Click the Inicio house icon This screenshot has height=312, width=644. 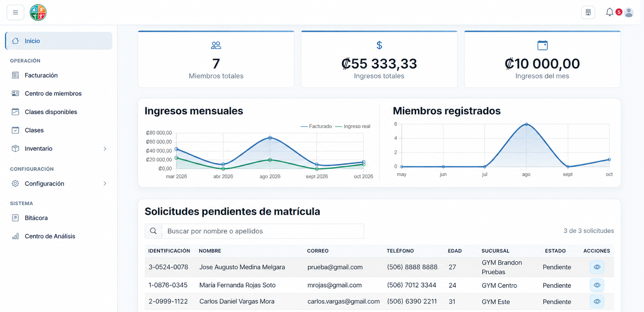pos(15,41)
